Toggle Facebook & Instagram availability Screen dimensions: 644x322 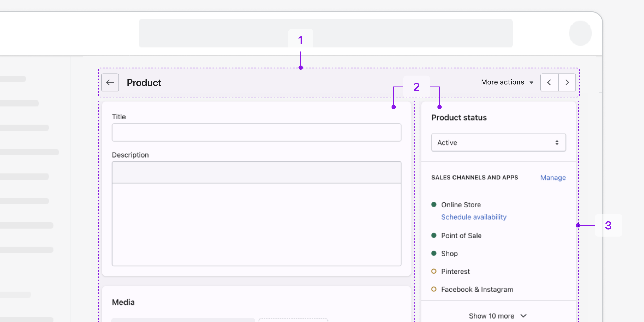434,289
